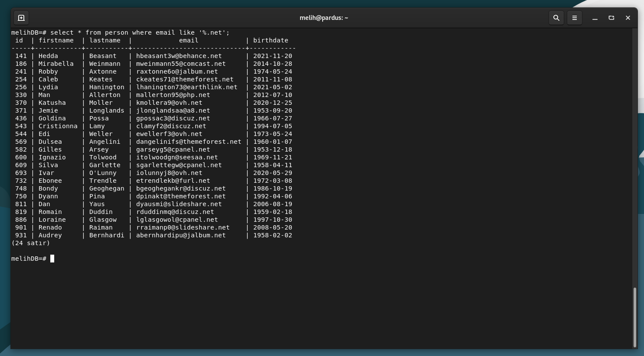Click email mallerton95@php.net
Screen dimensions: 644x356
[x=173, y=95]
